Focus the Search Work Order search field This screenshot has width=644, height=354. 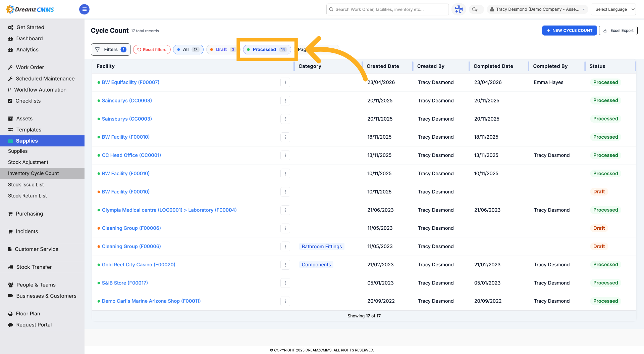(x=387, y=9)
